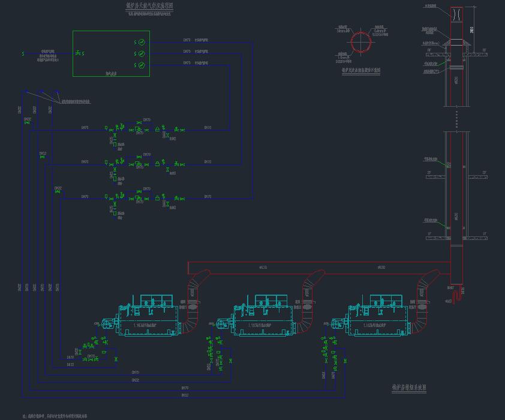The width and height of the screenshot is (505, 420).
Task: Click the caption under the red circle detail
Action: click(361, 70)
